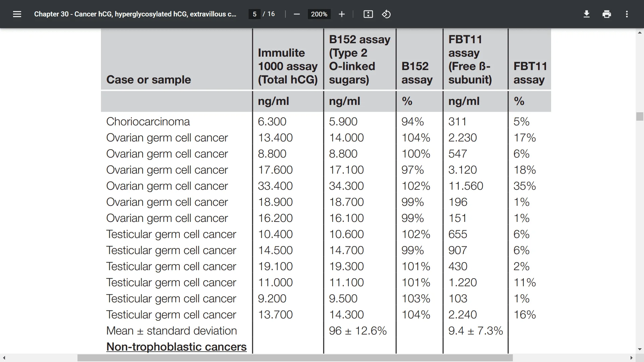Click the 'Non-trophoblastic cancers' heading

point(176,347)
